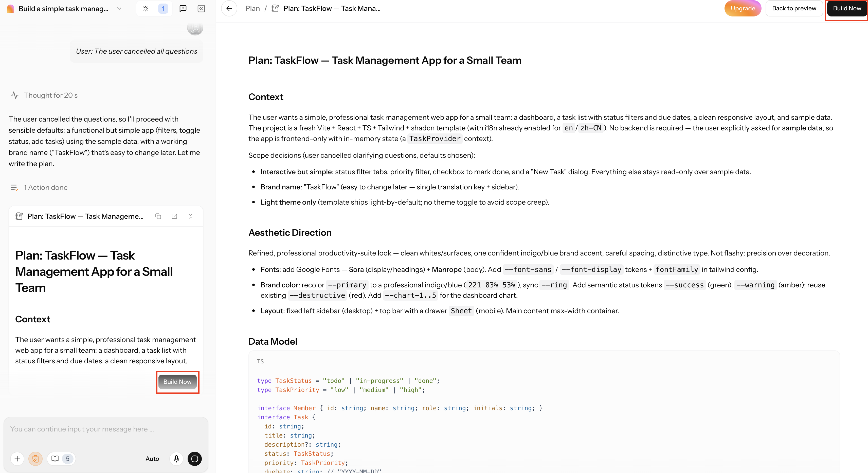868x473 pixels.
Task: Start voice input with microphone
Action: pyautogui.click(x=176, y=459)
